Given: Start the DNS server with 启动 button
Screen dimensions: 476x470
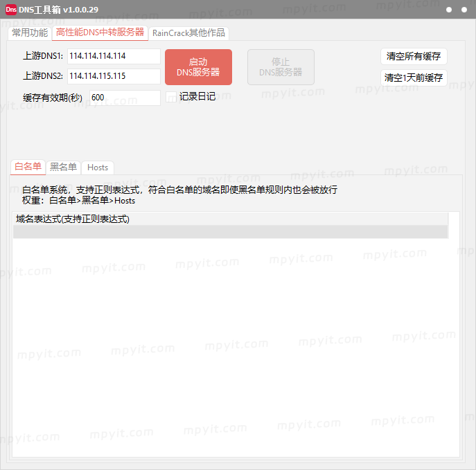Looking at the screenshot, I should pyautogui.click(x=198, y=67).
